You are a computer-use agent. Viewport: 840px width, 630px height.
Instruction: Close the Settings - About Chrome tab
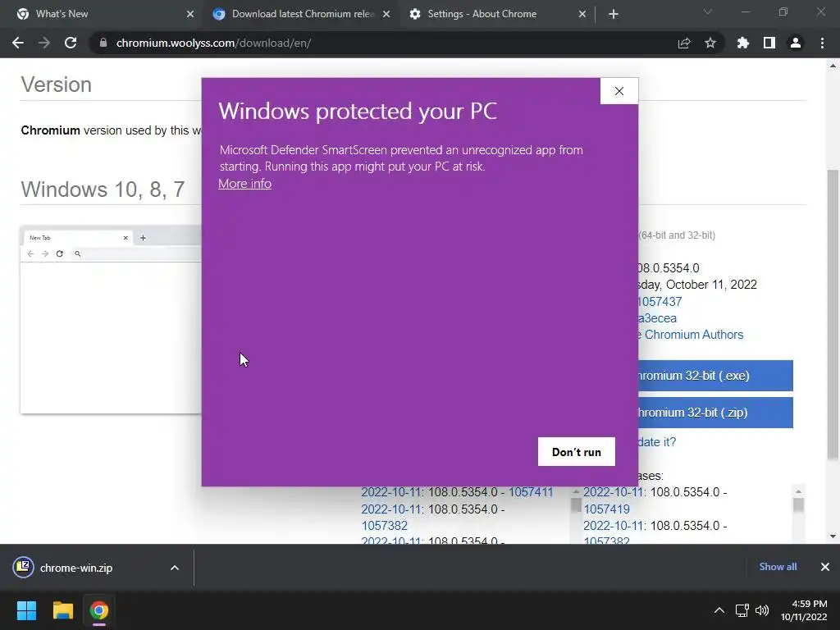[582, 14]
